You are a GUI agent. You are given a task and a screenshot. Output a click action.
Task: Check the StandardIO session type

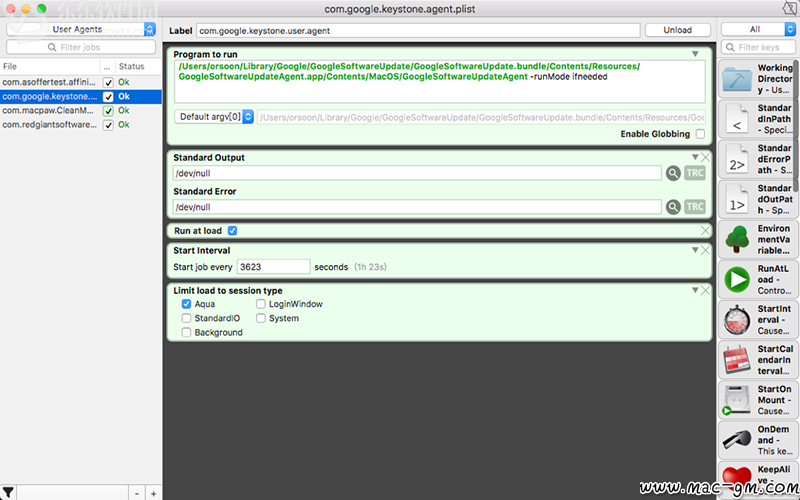pos(186,318)
